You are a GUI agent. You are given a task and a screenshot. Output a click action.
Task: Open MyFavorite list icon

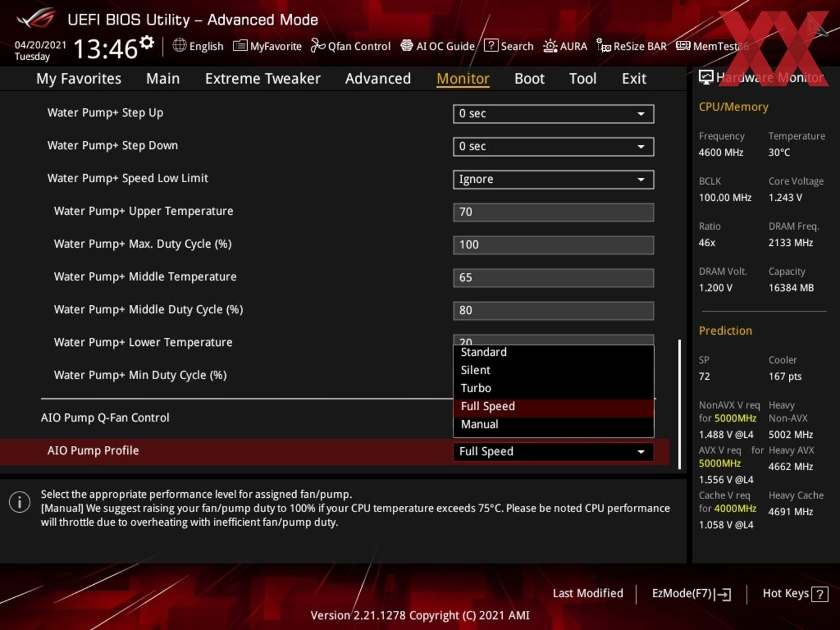pyautogui.click(x=240, y=46)
